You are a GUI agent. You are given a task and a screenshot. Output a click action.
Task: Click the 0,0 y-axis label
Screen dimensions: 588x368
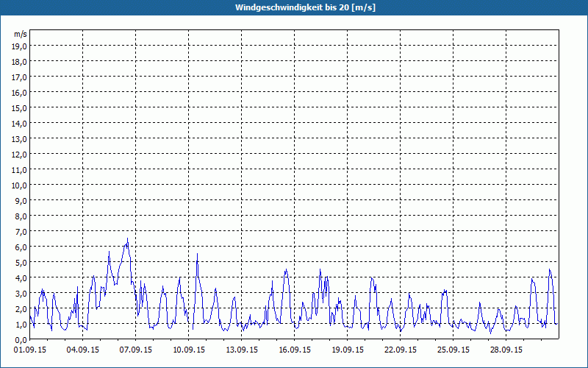click(x=21, y=340)
